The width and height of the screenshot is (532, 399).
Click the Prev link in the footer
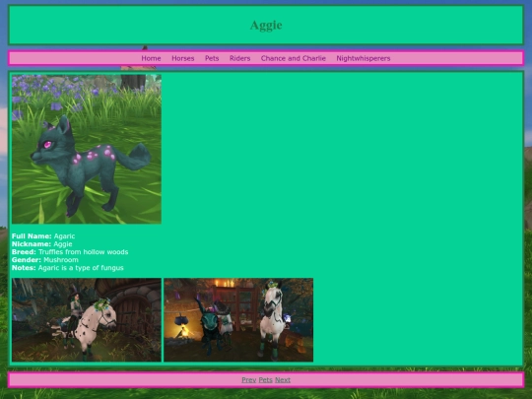[x=248, y=380]
